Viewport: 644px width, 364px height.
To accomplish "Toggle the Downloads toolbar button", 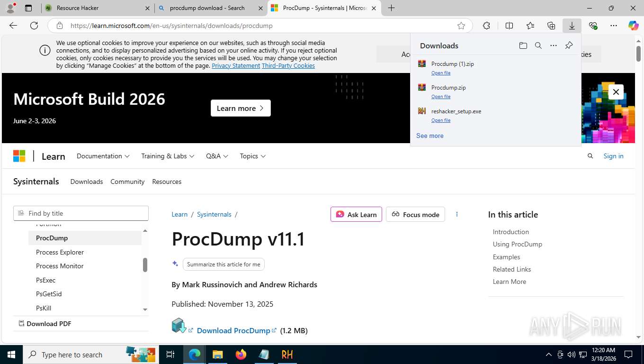I will click(572, 26).
